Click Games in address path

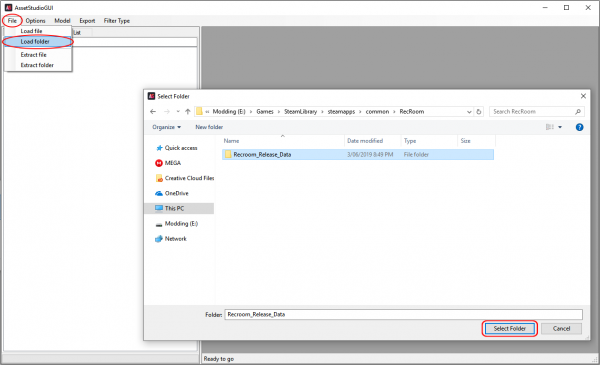click(x=265, y=112)
